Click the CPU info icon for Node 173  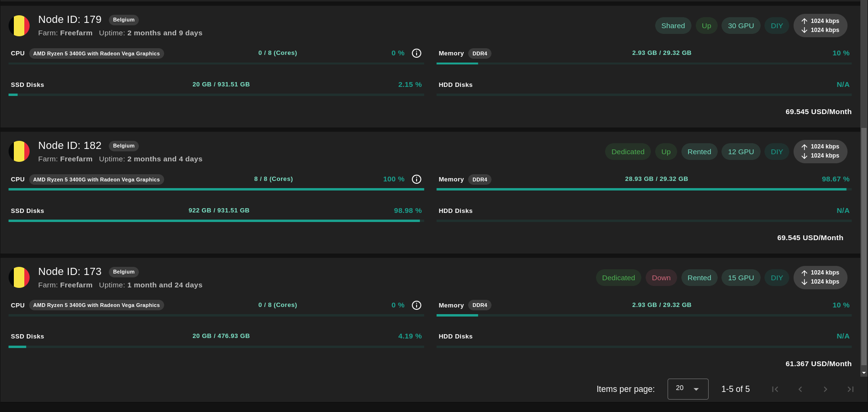pos(417,305)
